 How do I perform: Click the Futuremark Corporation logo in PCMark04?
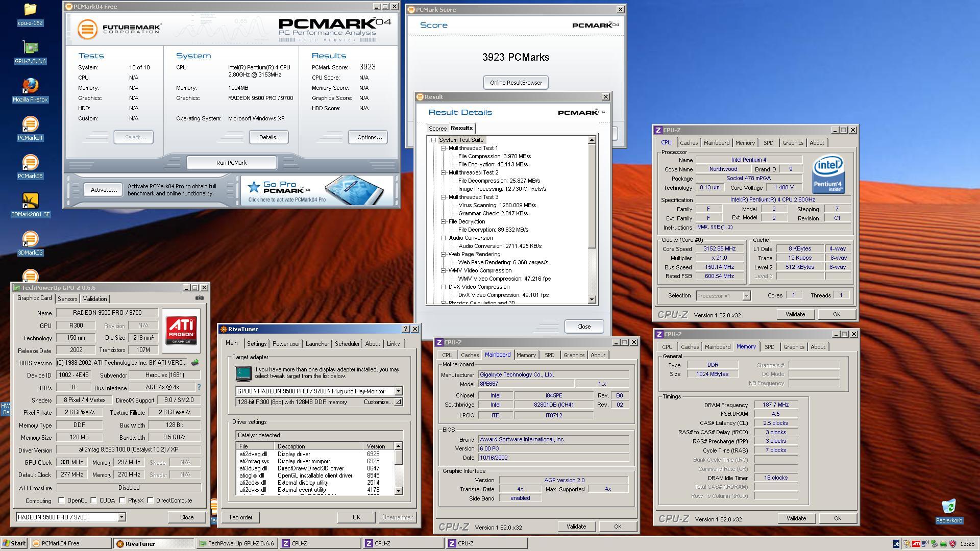tap(120, 29)
